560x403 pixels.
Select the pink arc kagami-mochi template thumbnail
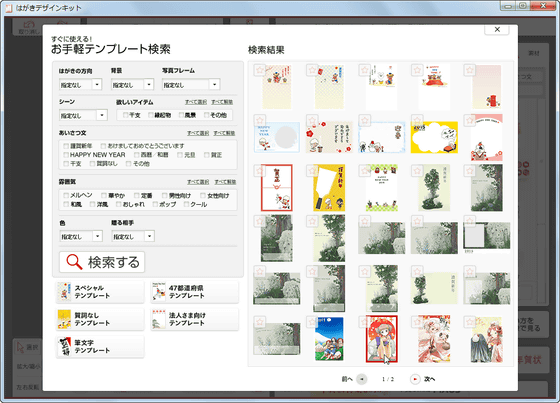486,138
